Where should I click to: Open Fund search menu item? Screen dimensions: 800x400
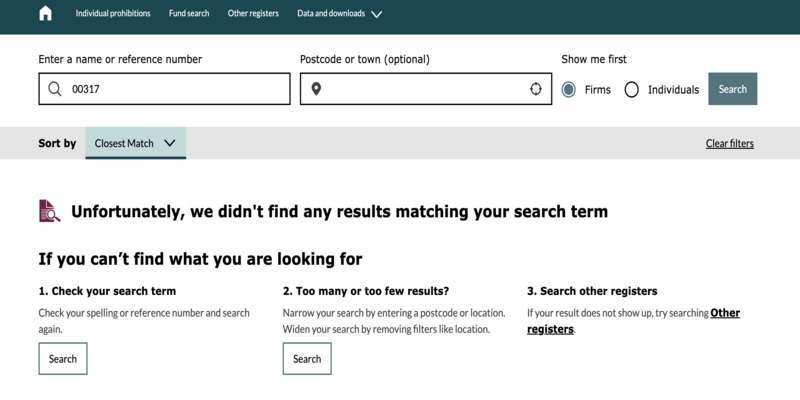point(189,13)
